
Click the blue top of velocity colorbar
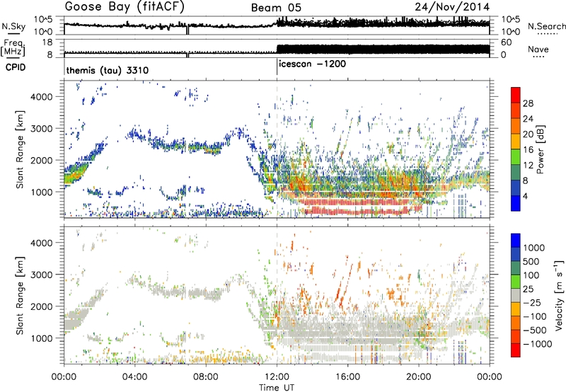coord(516,241)
